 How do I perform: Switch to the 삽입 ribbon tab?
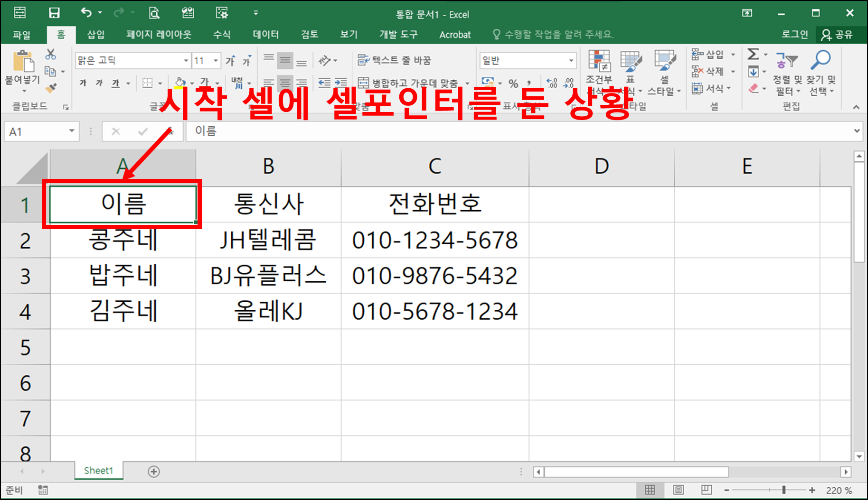[95, 35]
